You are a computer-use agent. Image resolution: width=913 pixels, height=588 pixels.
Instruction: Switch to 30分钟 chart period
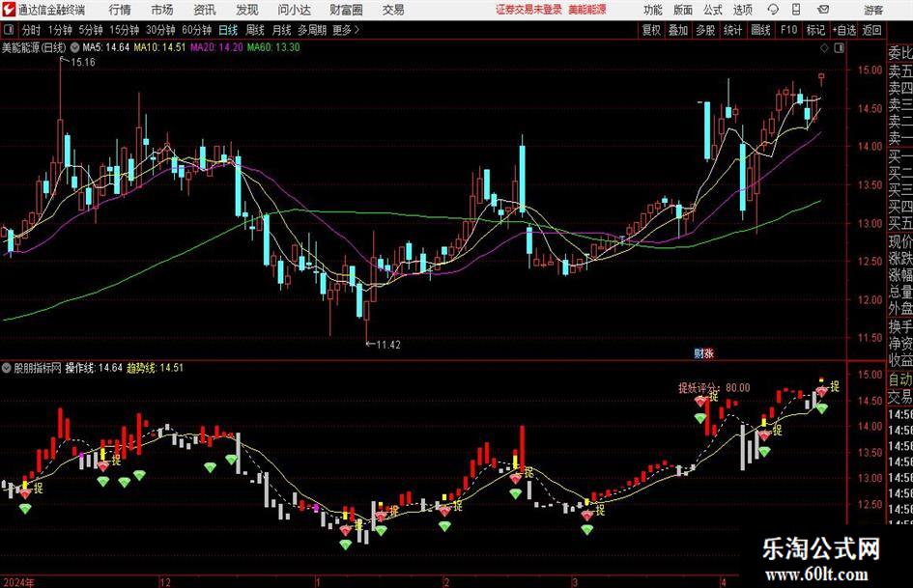point(160,30)
